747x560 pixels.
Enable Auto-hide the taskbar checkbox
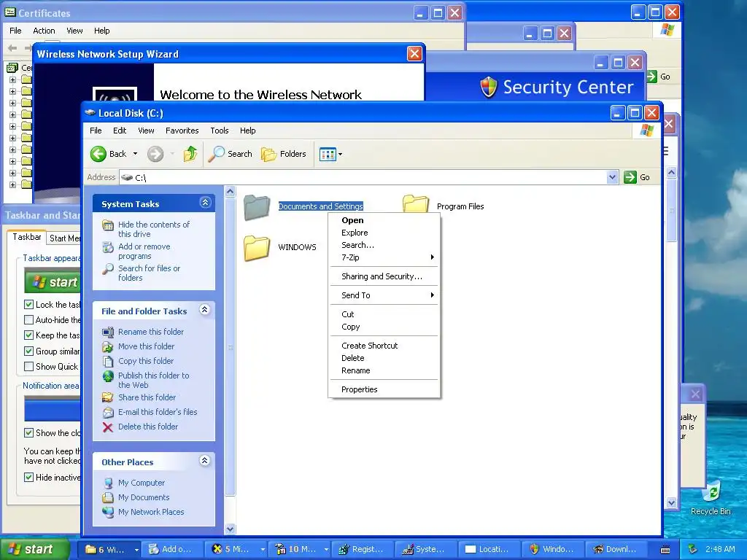[28, 319]
